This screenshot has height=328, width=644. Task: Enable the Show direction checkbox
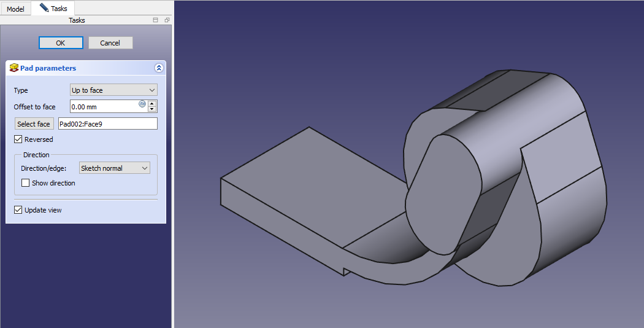click(26, 183)
